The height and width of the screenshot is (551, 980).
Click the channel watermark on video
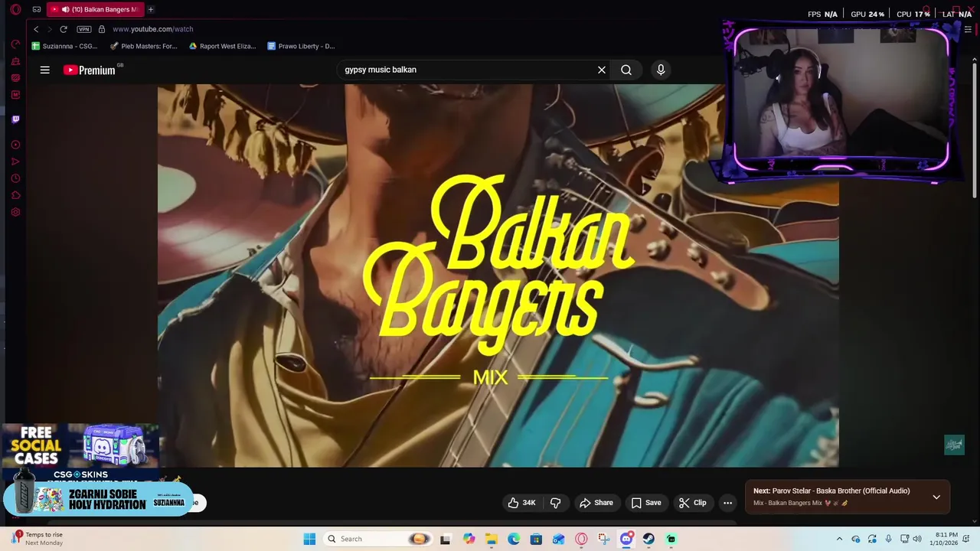pyautogui.click(x=954, y=445)
